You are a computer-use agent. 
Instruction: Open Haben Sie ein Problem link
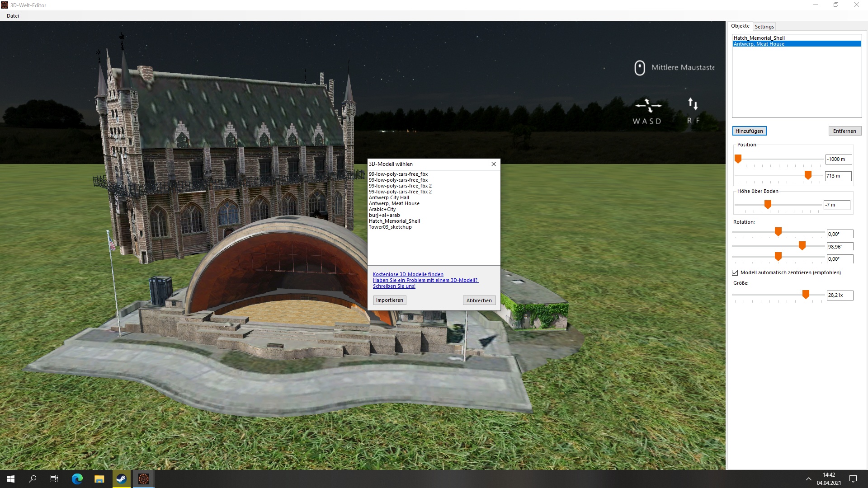tap(425, 280)
